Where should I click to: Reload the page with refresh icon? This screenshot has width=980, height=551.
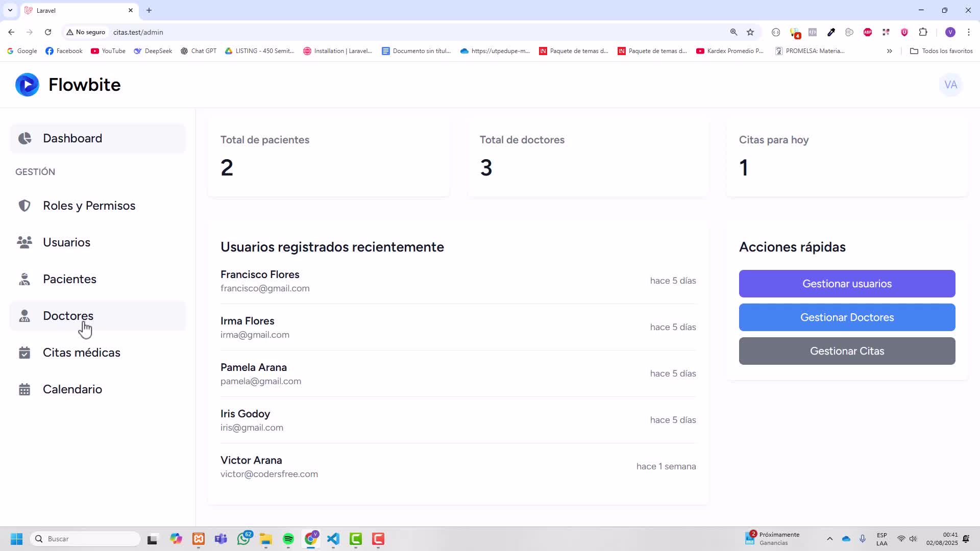point(48,32)
